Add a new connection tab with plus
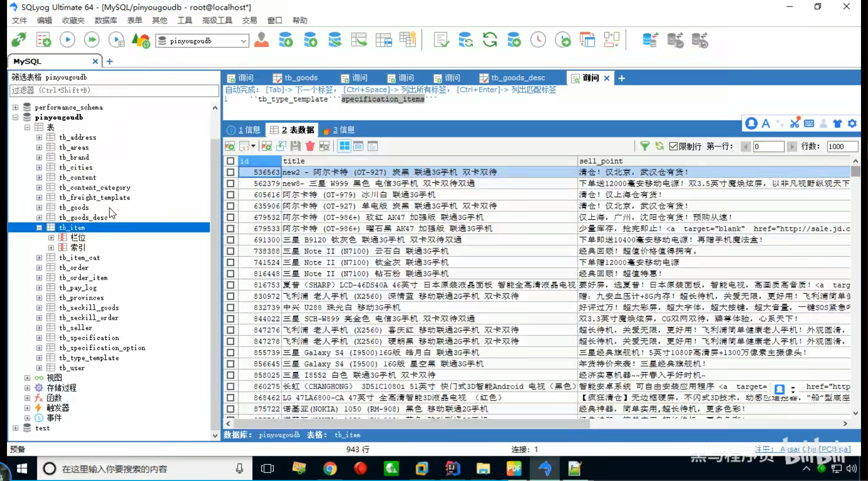The width and height of the screenshot is (868, 481). [x=110, y=61]
